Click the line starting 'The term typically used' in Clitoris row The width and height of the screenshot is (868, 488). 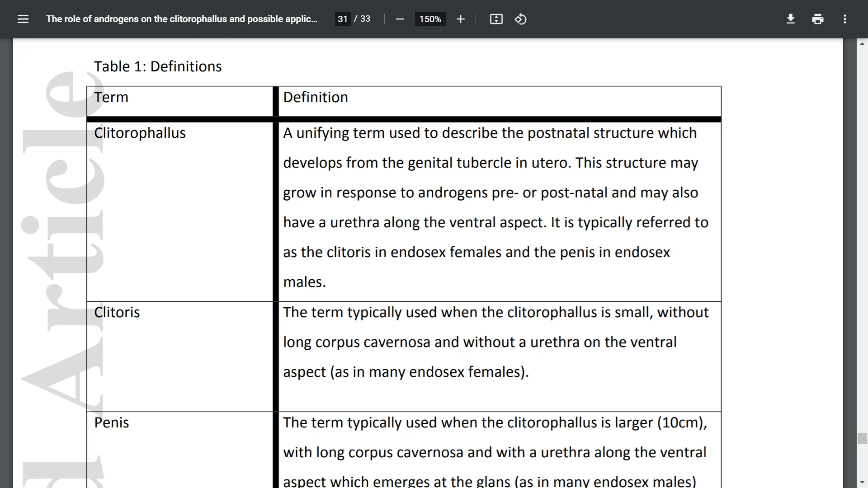pyautogui.click(x=496, y=312)
